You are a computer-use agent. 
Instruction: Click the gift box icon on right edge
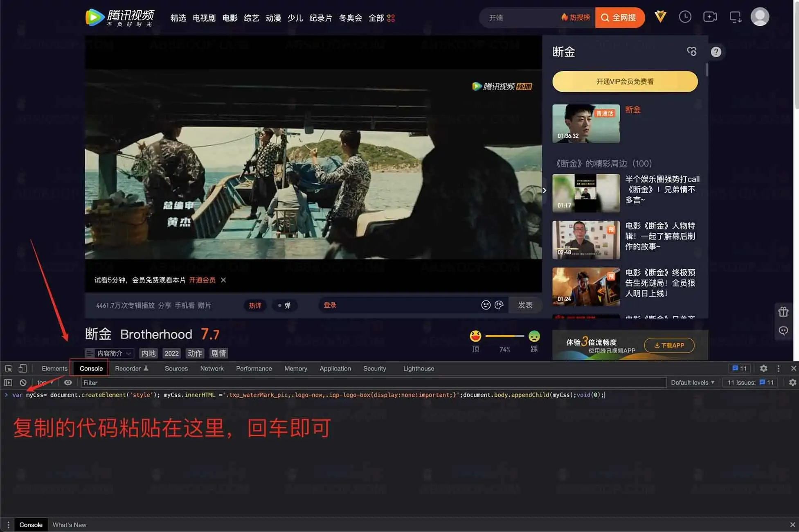[x=783, y=312]
